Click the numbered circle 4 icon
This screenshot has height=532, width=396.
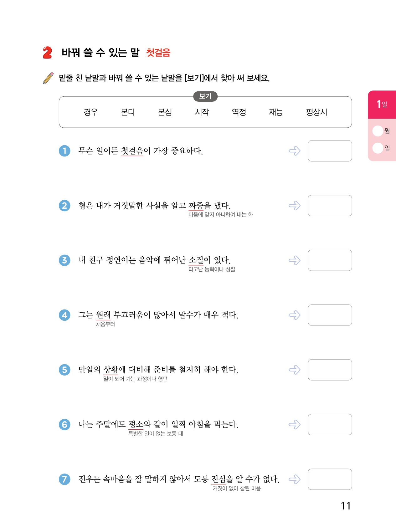click(64, 315)
